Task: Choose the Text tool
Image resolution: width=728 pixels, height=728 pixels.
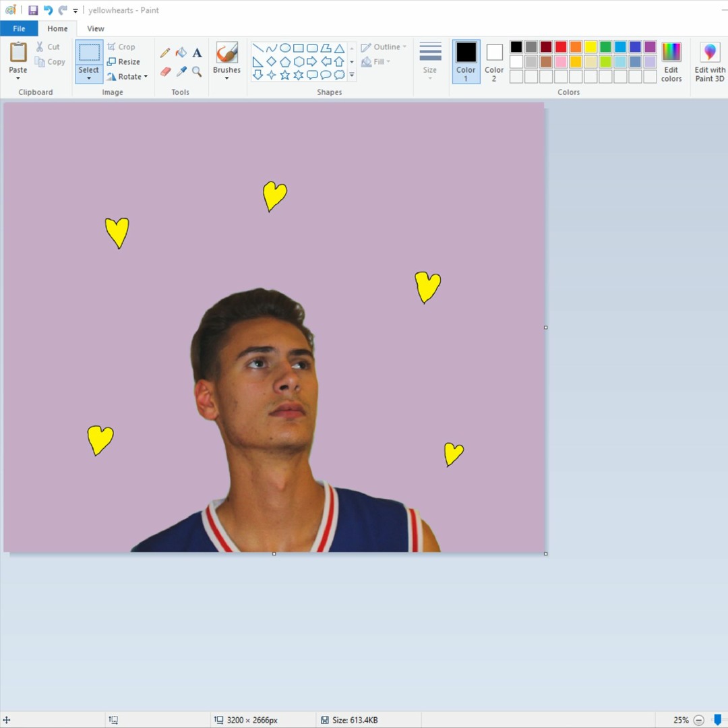Action: click(x=197, y=53)
